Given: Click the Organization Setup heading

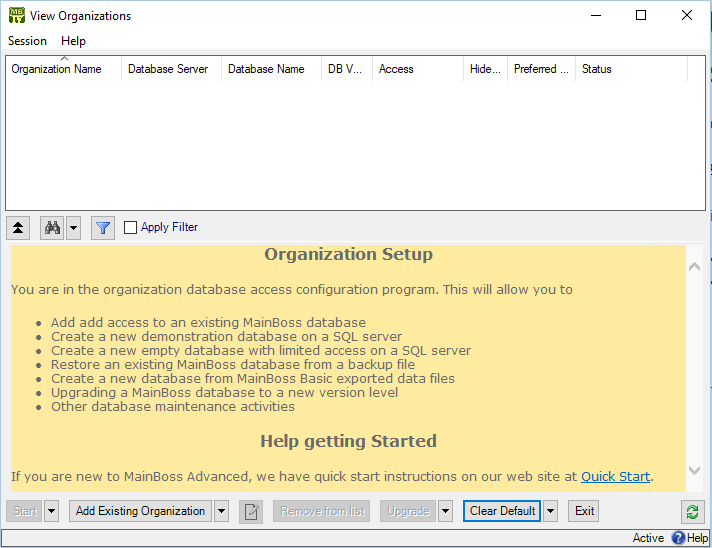Looking at the screenshot, I should pyautogui.click(x=348, y=254).
